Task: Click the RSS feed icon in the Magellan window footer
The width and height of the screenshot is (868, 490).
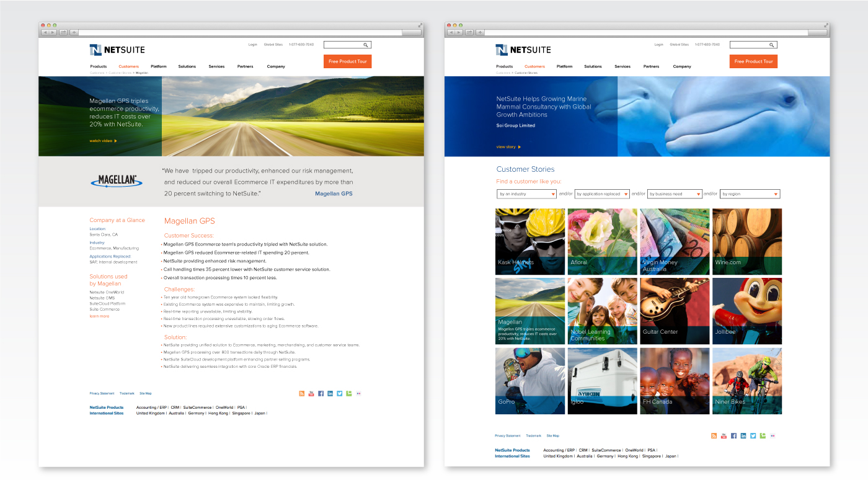Action: pyautogui.click(x=302, y=393)
